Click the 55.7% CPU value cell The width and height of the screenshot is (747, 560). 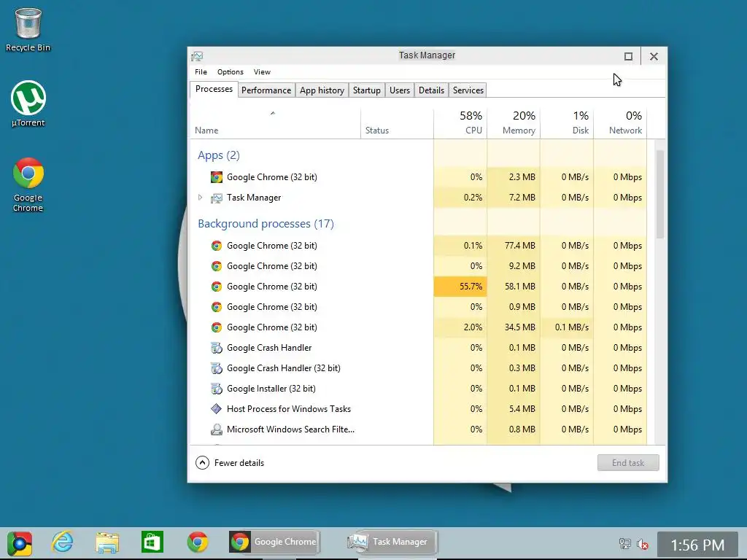click(x=460, y=287)
